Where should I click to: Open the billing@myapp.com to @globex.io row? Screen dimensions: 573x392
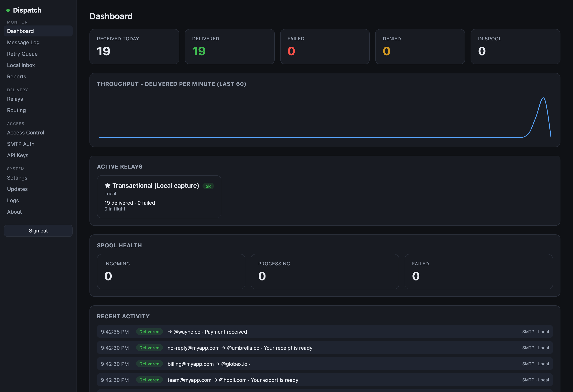click(325, 364)
